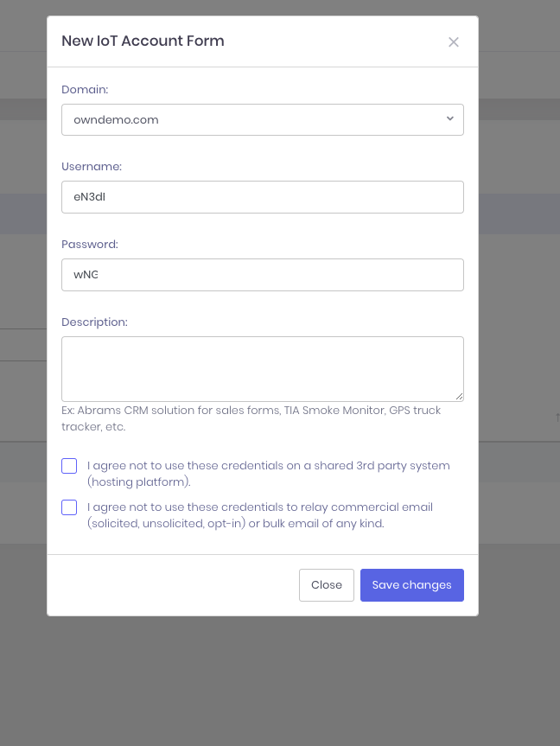Click the dimmed backdrop below the dialog

(x=280, y=683)
